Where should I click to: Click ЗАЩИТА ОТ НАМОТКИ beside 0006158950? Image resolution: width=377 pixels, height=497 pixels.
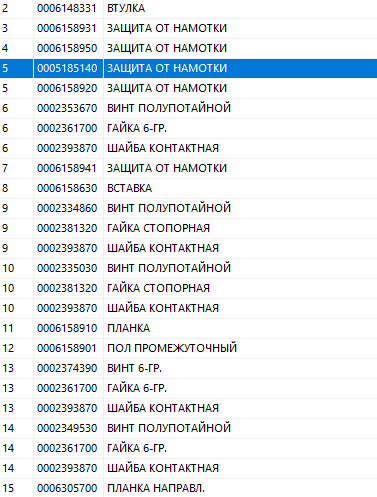point(167,48)
